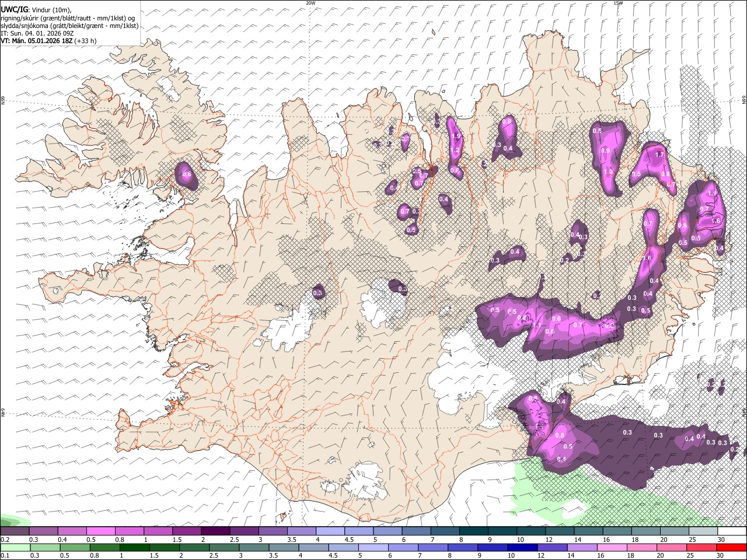Click the dark teal 8–9 snow scale swatch
Screen dimensions: 747x560
(x=474, y=531)
